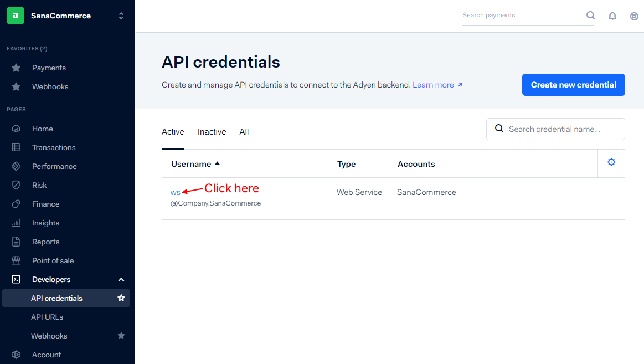Open Insights section
The width and height of the screenshot is (644, 364).
[45, 223]
